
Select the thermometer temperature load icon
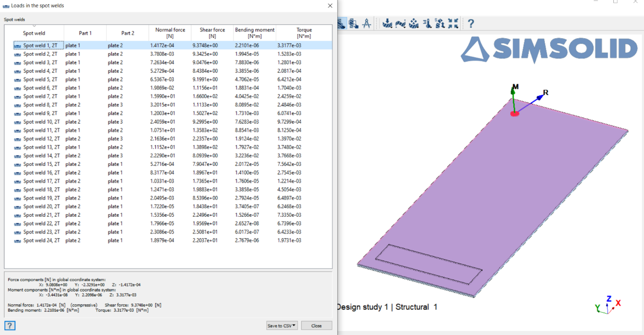pyautogui.click(x=427, y=23)
